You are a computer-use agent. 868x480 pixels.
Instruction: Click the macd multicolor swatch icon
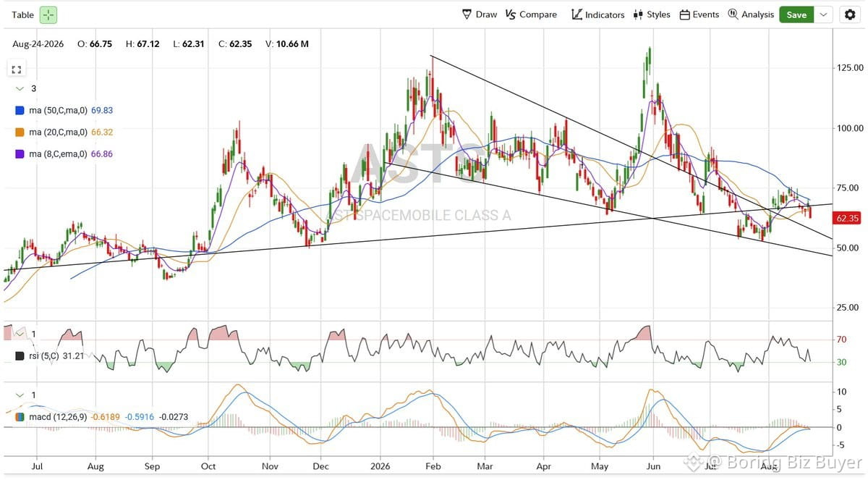tap(20, 417)
